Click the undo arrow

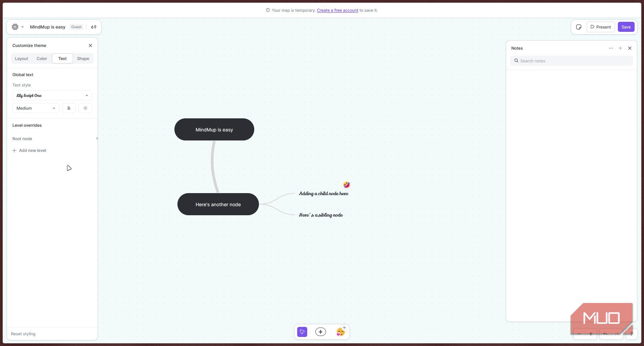coord(605,334)
